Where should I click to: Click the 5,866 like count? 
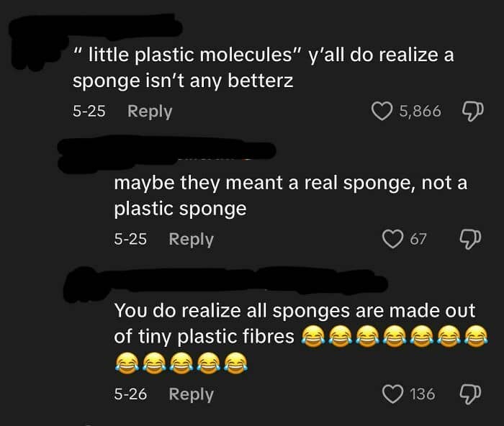420,112
